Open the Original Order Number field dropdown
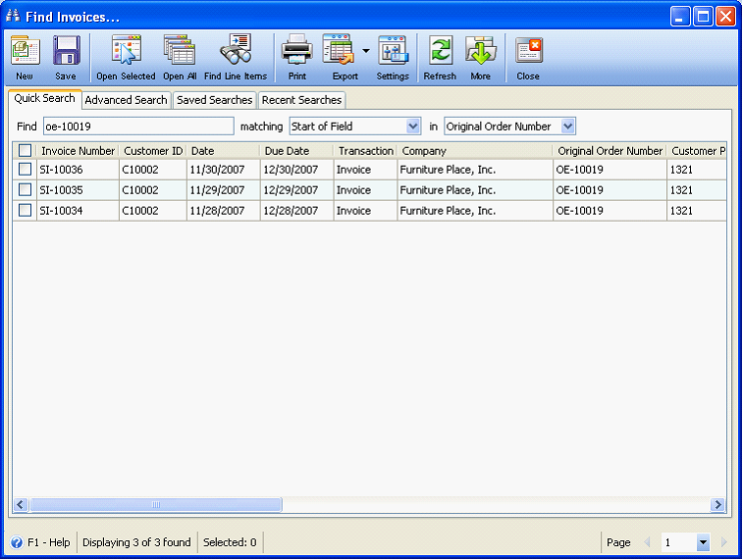This screenshot has width=743, height=560. (567, 127)
